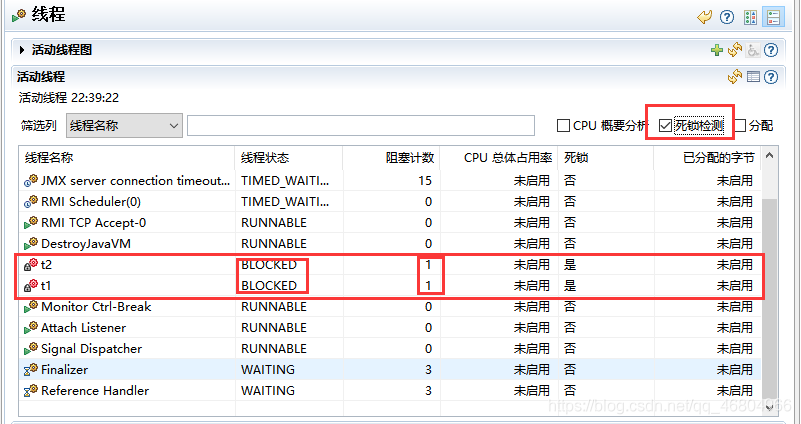
Task: Click the t2 thread deadlock icon
Action: 31,265
